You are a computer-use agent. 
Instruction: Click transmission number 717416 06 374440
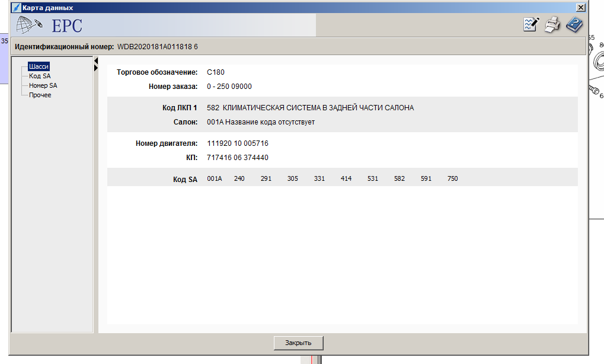tap(238, 158)
